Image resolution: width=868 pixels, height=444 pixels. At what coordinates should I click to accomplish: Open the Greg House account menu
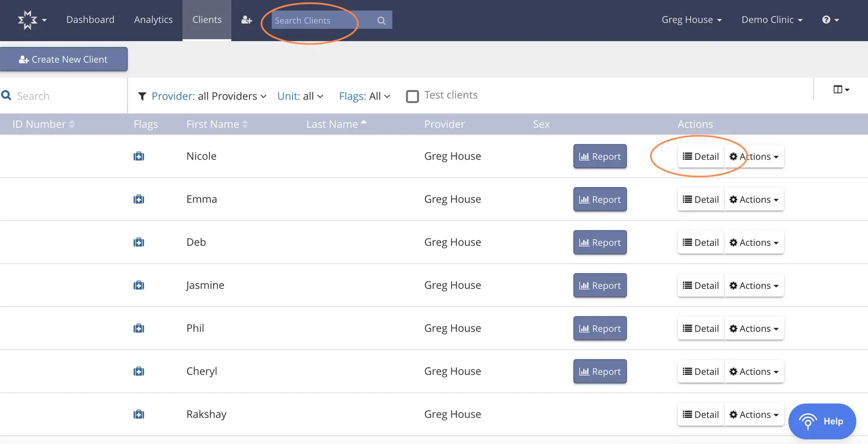point(691,19)
